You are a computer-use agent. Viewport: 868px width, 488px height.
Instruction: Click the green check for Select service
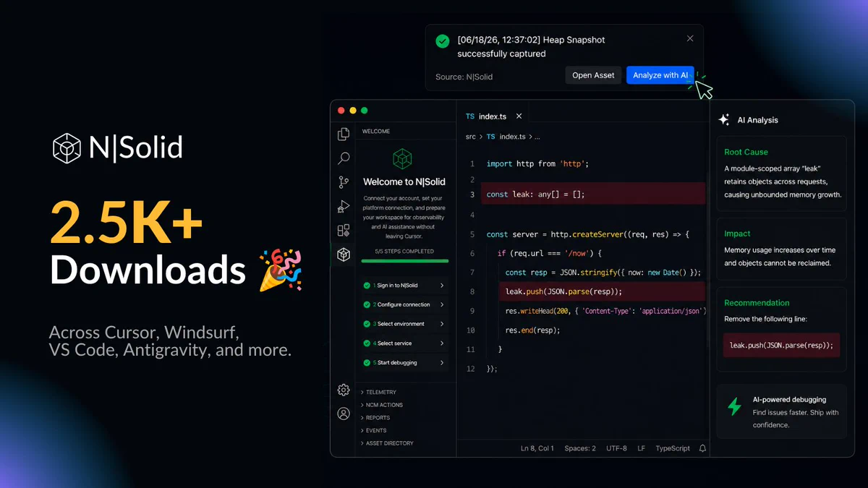click(367, 343)
